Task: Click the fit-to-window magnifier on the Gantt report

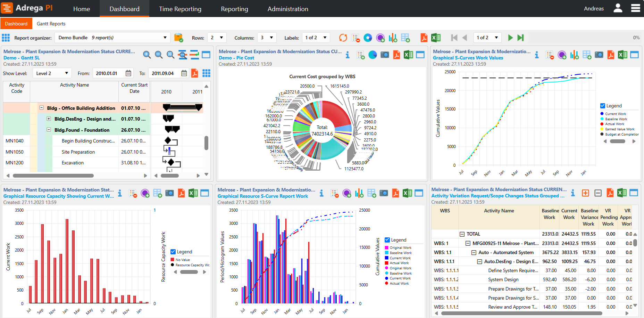Action: [170, 55]
